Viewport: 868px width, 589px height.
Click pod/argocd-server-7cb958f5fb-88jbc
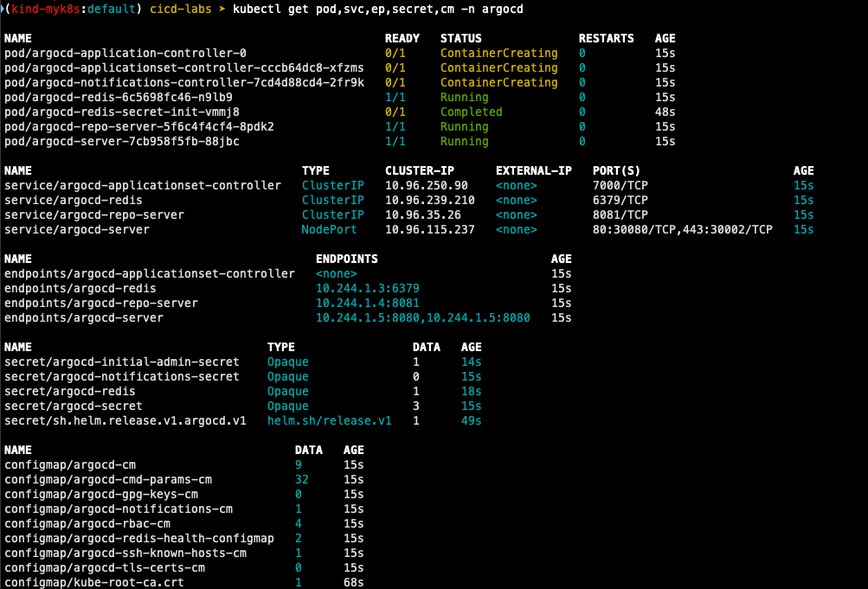point(122,141)
